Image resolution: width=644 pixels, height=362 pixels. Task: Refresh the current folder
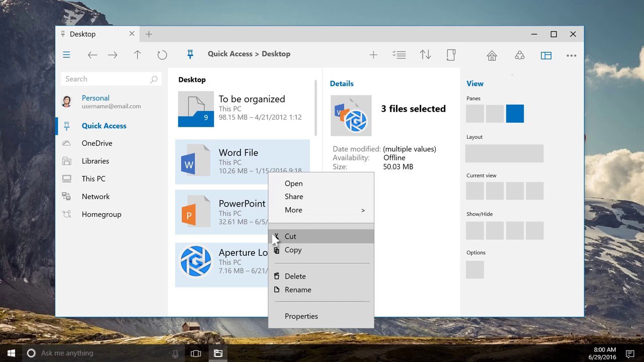click(x=162, y=55)
